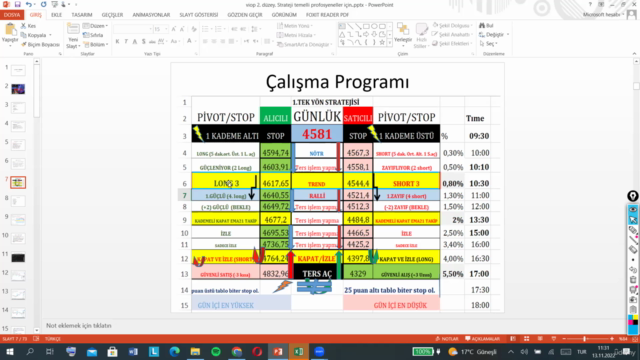Select the oval shape in shapes gallery

coord(374,26)
